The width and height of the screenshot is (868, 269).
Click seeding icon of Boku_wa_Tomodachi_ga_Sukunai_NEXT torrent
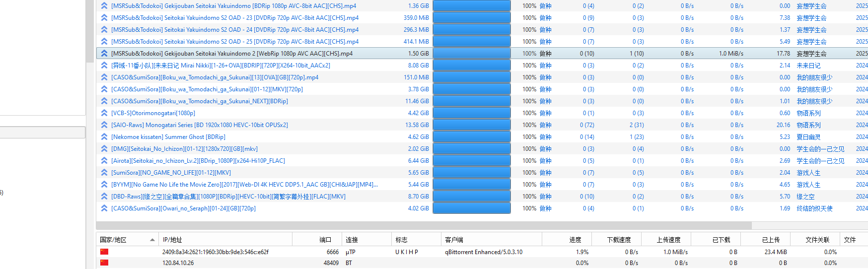[x=104, y=101]
